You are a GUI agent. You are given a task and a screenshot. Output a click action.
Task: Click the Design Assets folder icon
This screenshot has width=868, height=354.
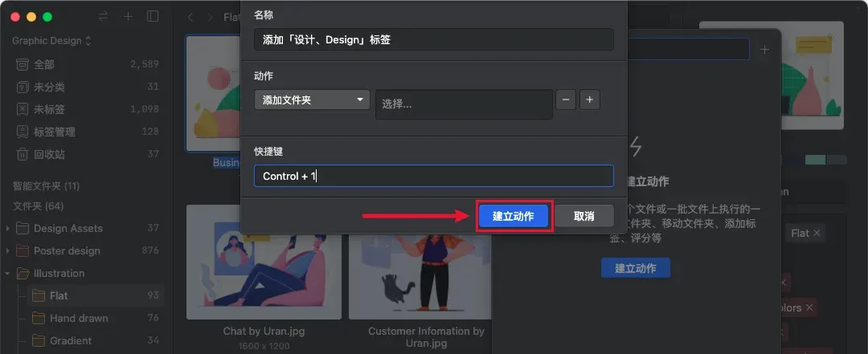coord(23,228)
